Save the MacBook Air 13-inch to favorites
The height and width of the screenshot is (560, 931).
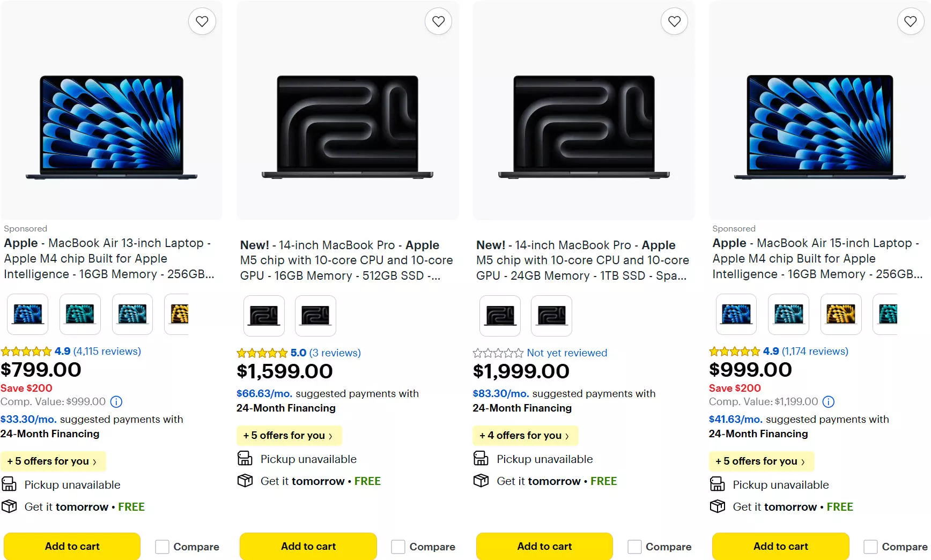pyautogui.click(x=202, y=21)
